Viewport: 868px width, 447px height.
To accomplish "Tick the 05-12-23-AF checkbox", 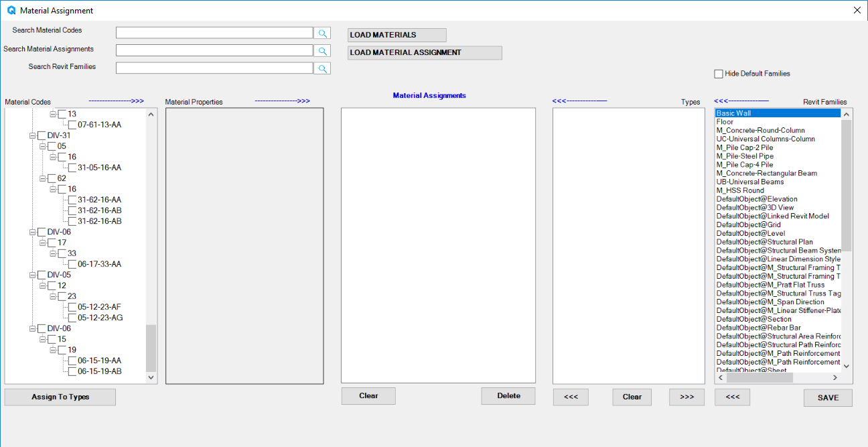I will (x=72, y=307).
